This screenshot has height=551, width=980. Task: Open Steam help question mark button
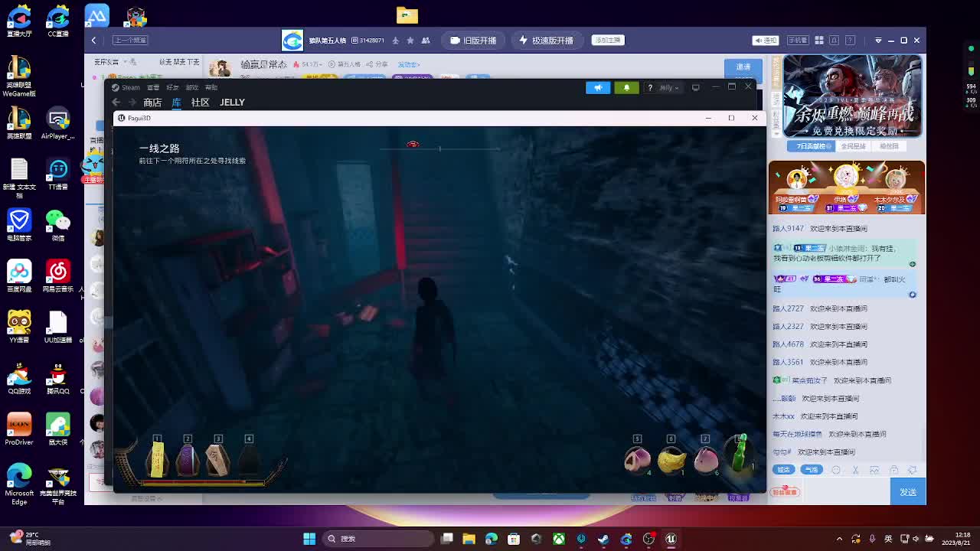[x=650, y=87]
